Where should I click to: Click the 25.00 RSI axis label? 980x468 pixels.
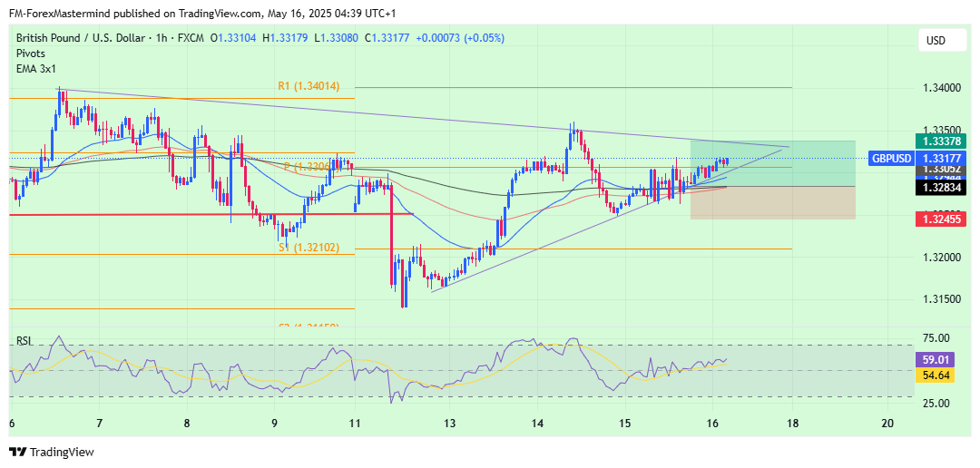click(936, 403)
